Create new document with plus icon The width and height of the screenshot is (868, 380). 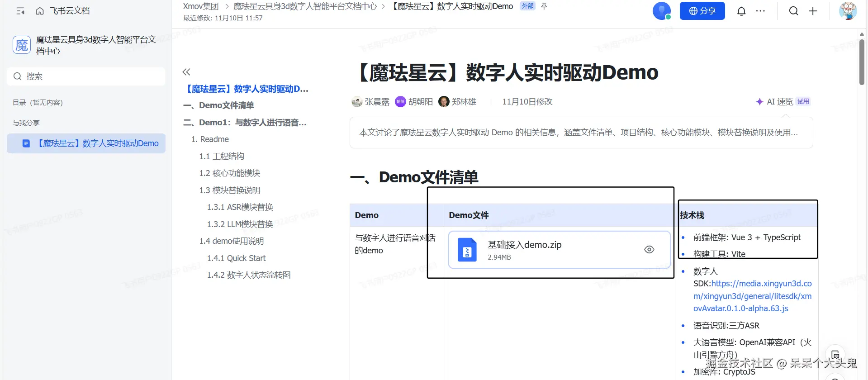tap(813, 11)
